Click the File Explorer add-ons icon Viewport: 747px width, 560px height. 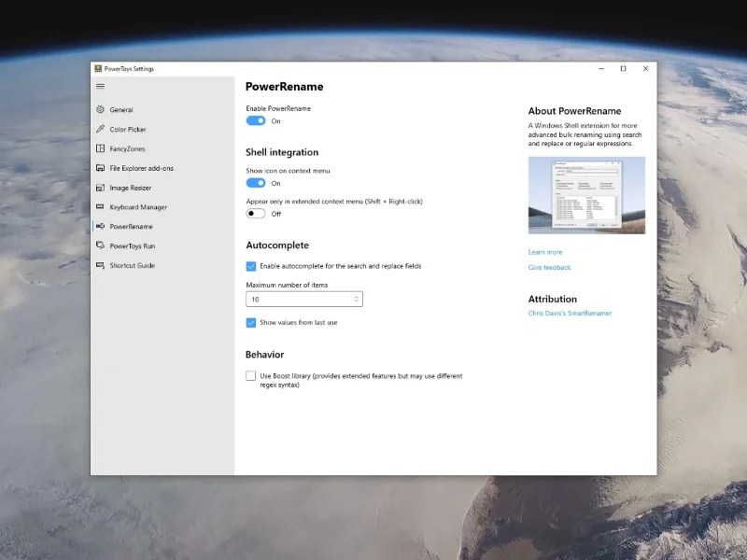pyautogui.click(x=100, y=168)
